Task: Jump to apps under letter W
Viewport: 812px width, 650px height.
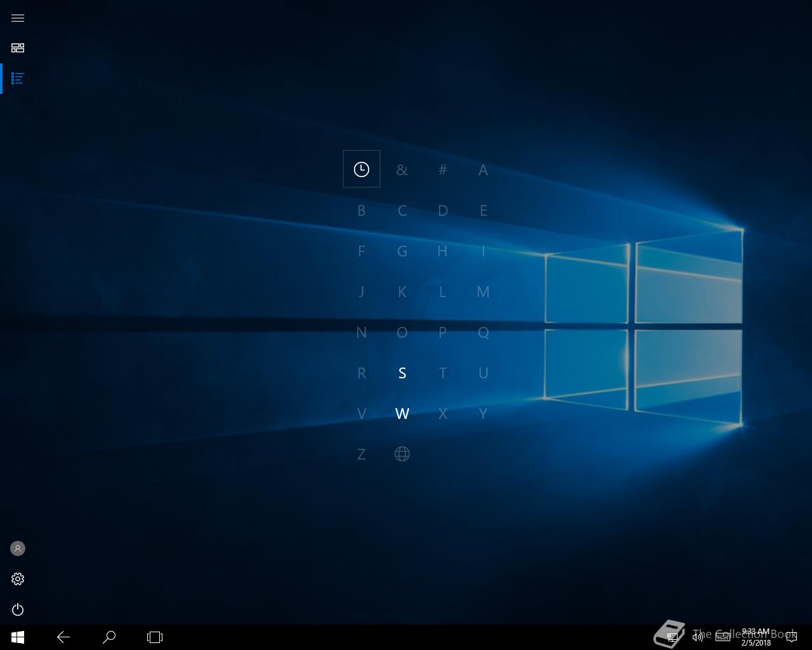Action: click(x=402, y=414)
